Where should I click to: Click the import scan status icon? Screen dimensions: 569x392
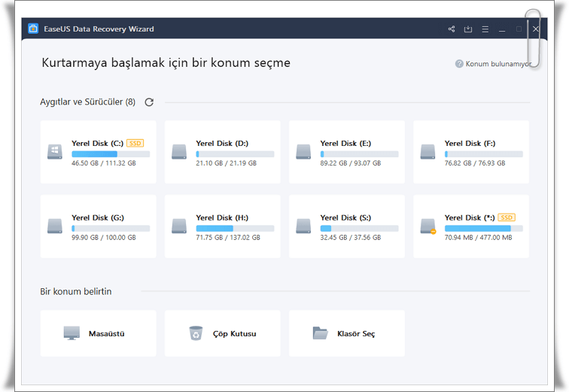click(x=468, y=29)
